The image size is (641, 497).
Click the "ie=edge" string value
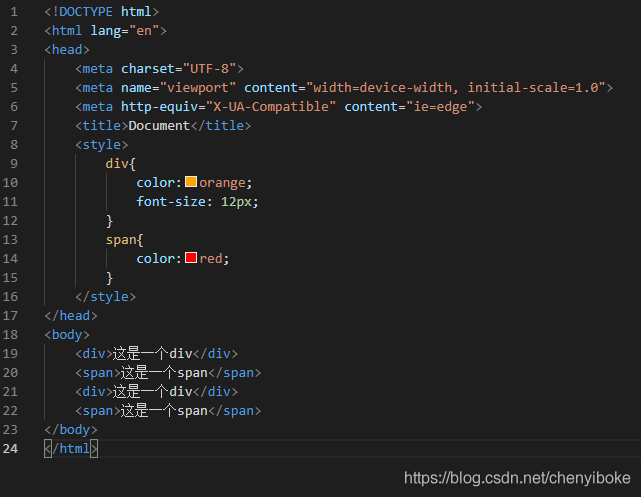coord(441,107)
